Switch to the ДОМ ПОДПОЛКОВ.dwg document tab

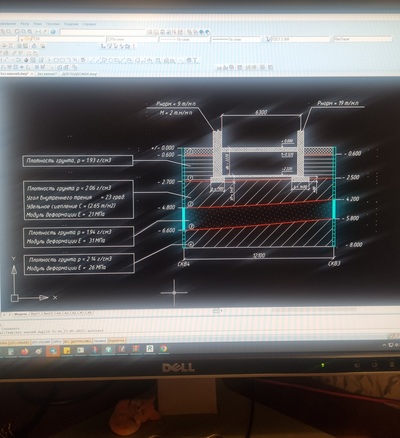click(79, 74)
